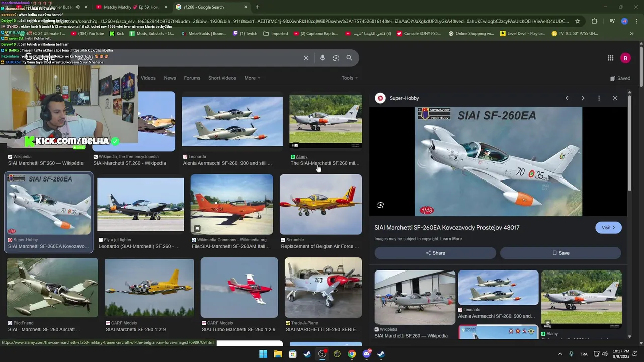Screen dimensions: 644x362
Task: Open the Level Devil bookmark
Action: pyautogui.click(x=523, y=34)
